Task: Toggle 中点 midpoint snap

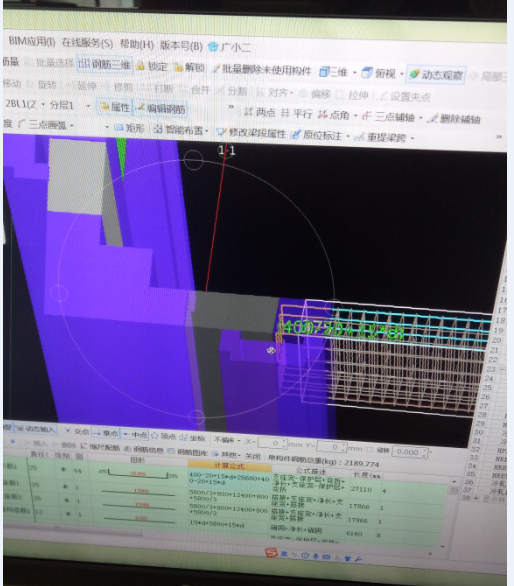Action: pos(135,434)
